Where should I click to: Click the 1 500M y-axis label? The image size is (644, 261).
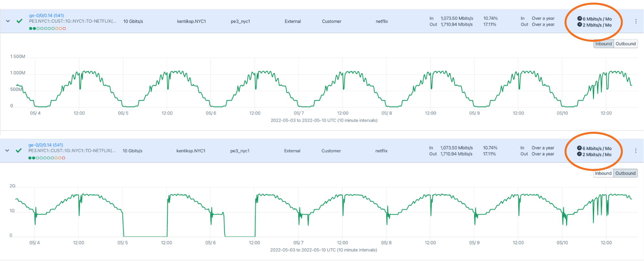[x=18, y=56]
